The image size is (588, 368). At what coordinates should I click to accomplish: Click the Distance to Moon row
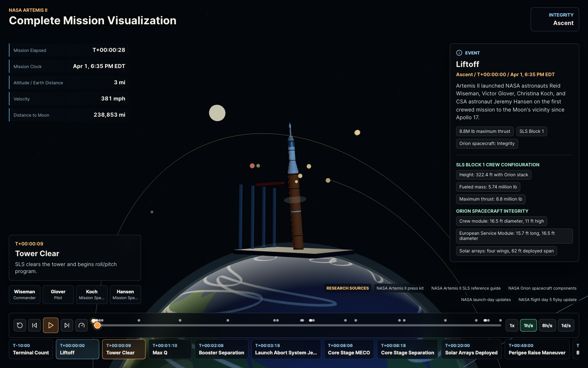tap(69, 115)
